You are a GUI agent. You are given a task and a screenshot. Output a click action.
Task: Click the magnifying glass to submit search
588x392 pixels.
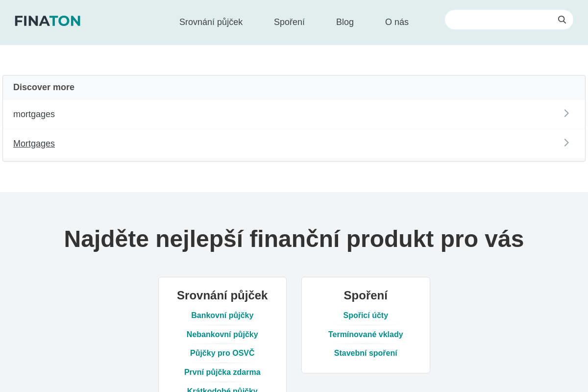(x=562, y=19)
